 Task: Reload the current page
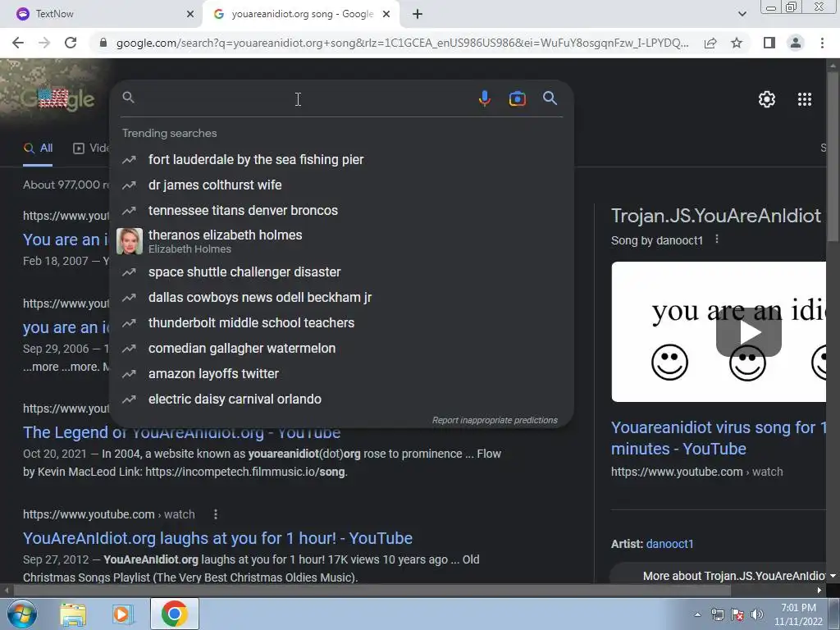(x=71, y=43)
